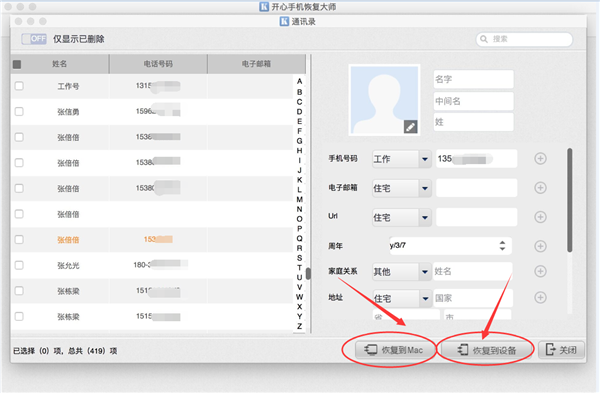This screenshot has height=393, width=600.
Task: Jump to letter M in index
Action: (x=299, y=199)
